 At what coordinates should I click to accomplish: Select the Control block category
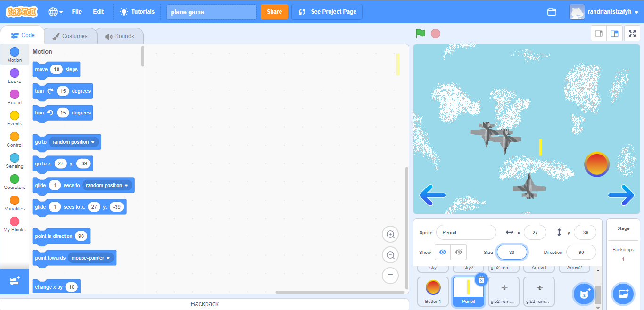point(15,140)
